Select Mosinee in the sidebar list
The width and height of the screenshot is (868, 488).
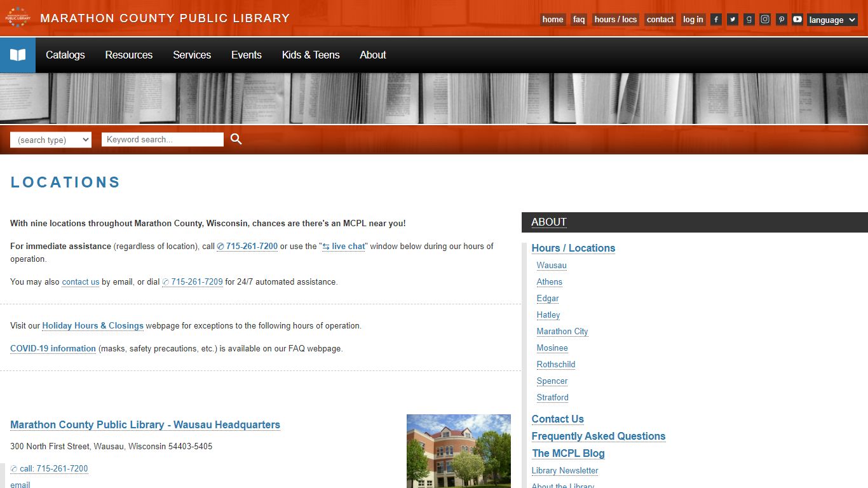[x=552, y=348]
